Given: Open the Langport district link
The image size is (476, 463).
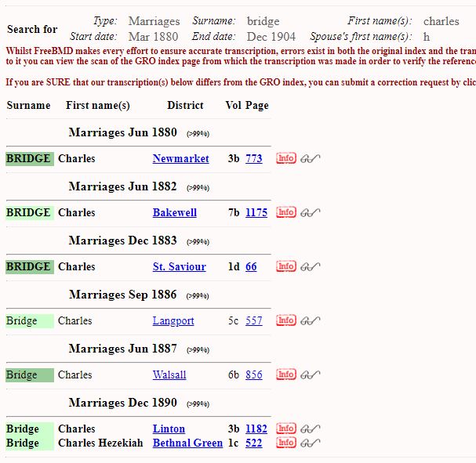Looking at the screenshot, I should pyautogui.click(x=173, y=320).
